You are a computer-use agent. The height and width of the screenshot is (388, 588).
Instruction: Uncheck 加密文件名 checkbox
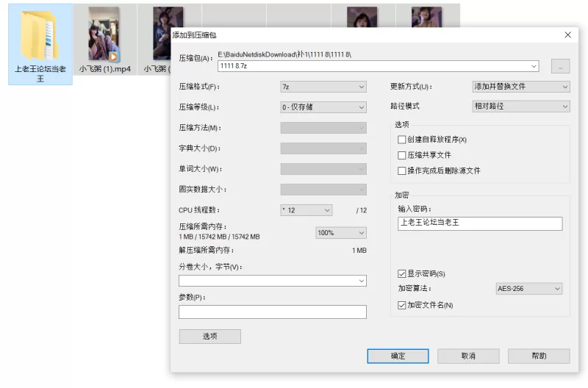point(401,306)
